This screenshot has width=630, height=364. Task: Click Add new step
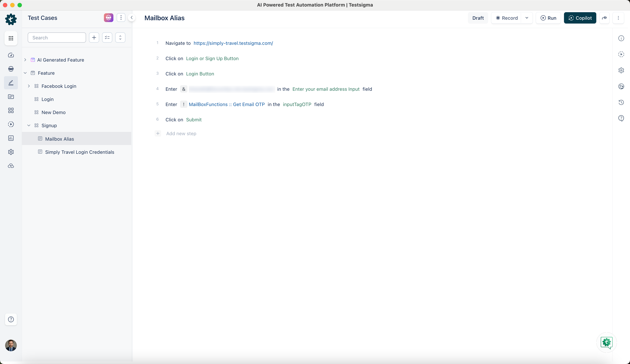point(181,133)
